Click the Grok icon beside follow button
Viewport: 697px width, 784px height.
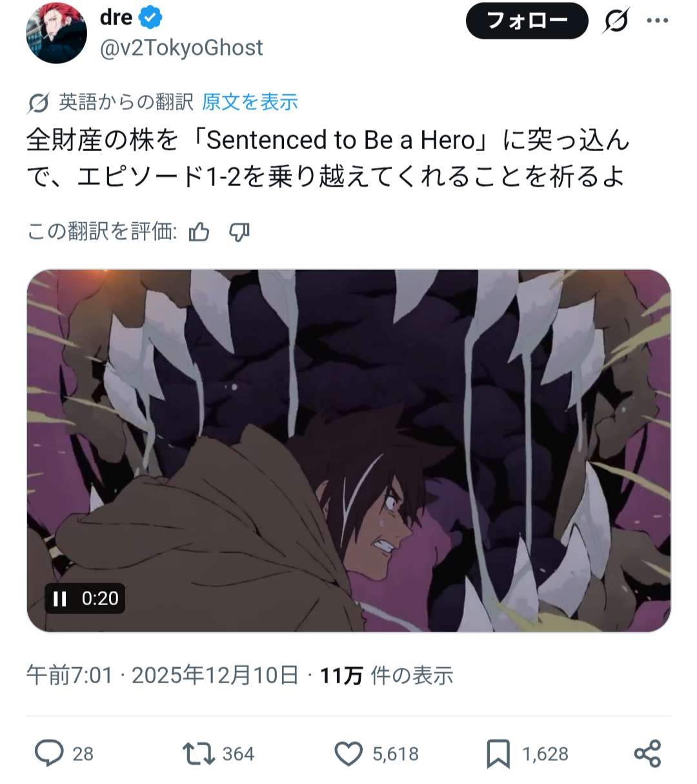point(616,21)
